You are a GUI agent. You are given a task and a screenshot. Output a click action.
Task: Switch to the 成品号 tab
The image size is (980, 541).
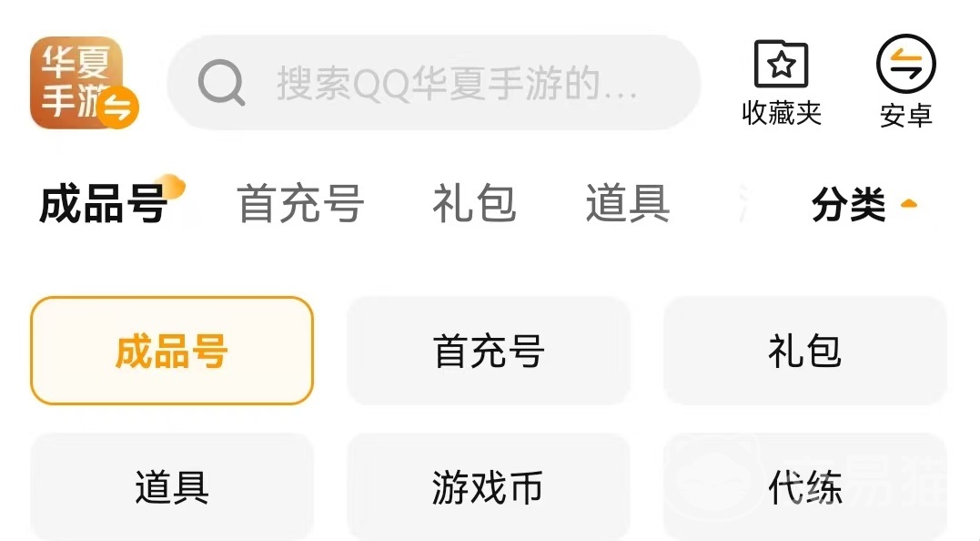tap(103, 204)
